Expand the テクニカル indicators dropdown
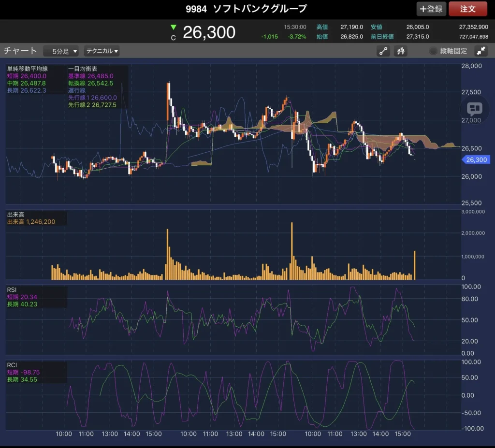Viewport: 495px width, 448px height. (102, 51)
